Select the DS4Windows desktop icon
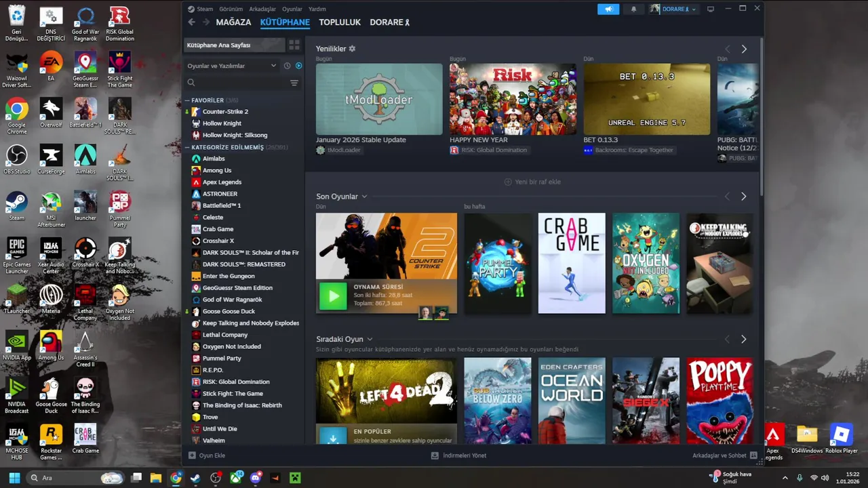The image size is (868, 488). click(807, 439)
